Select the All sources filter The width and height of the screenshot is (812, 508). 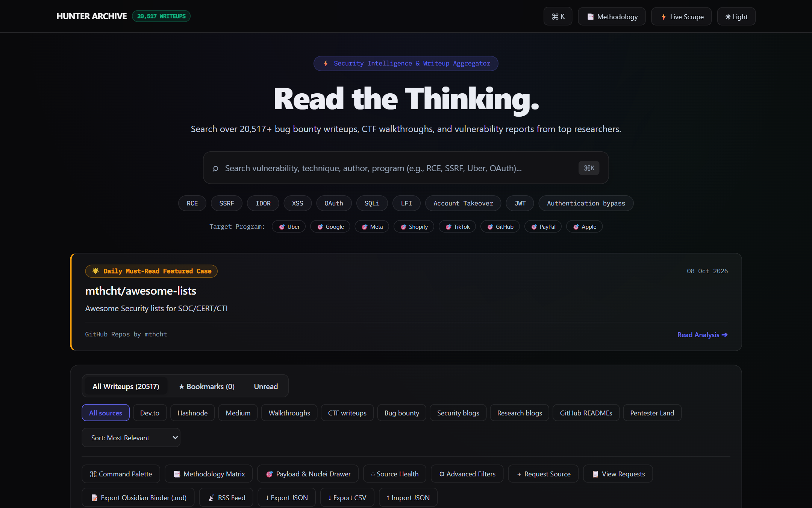click(x=106, y=413)
